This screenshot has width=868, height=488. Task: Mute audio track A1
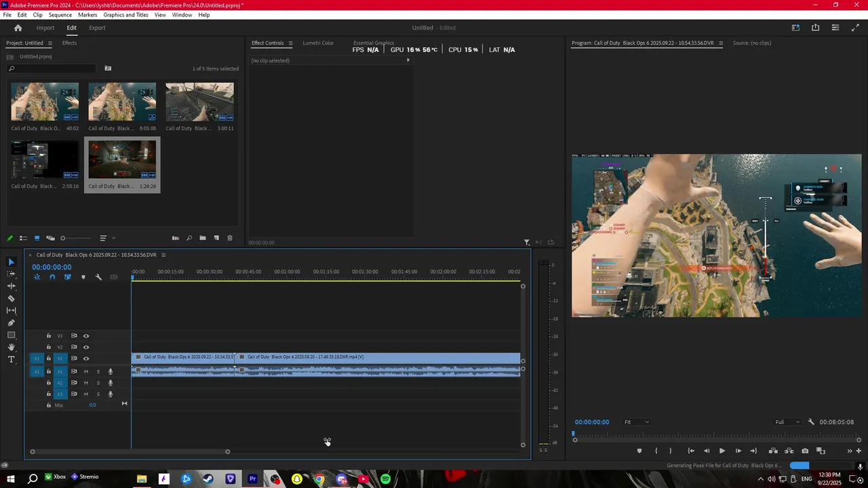coord(85,371)
